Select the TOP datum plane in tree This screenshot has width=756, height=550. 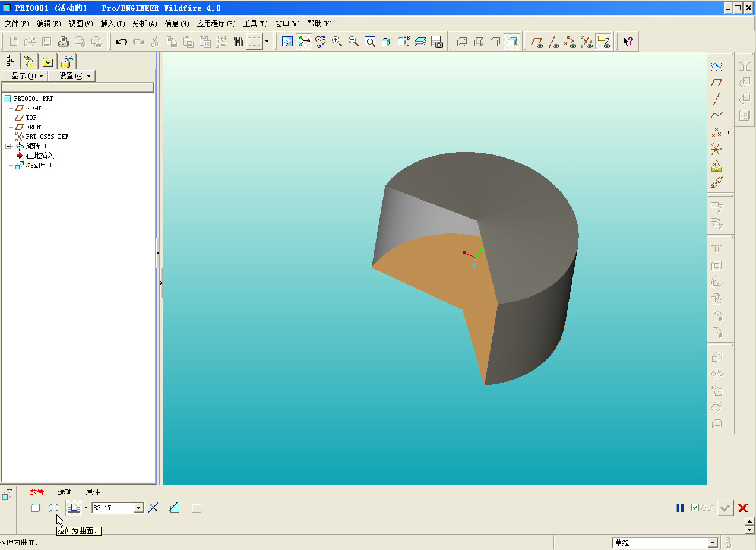point(31,118)
